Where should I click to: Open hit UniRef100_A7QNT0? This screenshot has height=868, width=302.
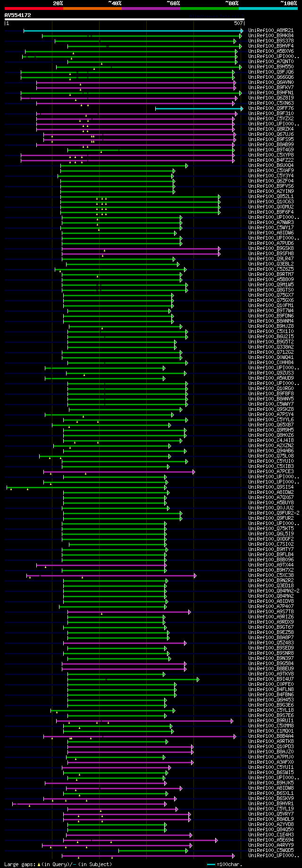[271, 62]
